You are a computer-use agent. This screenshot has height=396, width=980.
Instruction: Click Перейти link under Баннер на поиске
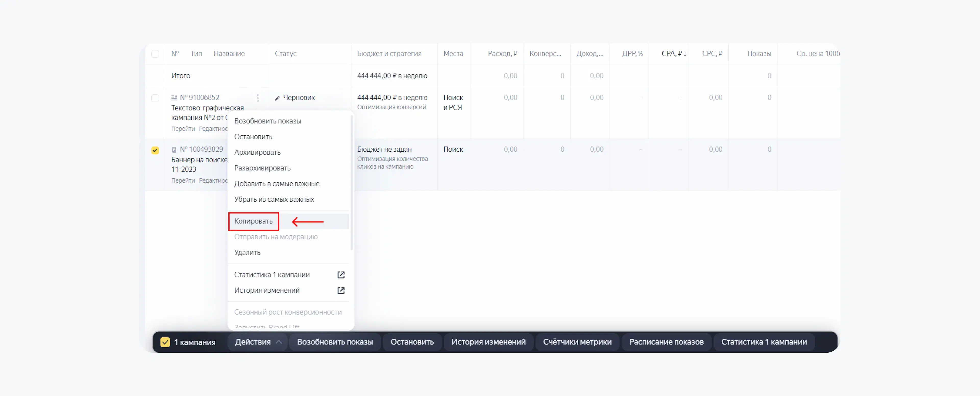click(183, 181)
